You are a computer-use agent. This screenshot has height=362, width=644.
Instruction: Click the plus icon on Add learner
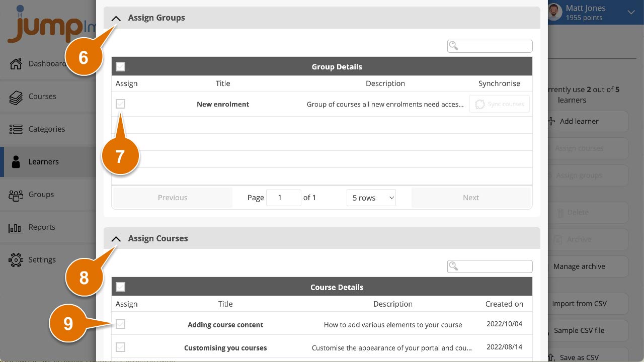click(x=551, y=122)
